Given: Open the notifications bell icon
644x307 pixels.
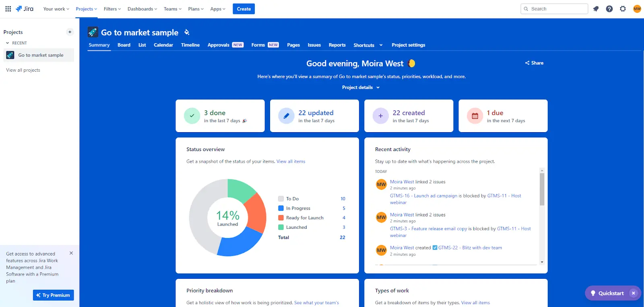Looking at the screenshot, I should (x=596, y=9).
